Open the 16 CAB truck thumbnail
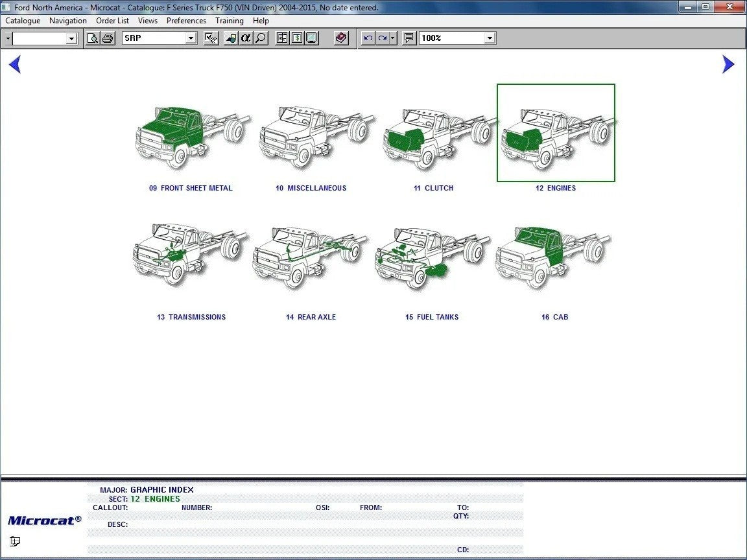 pyautogui.click(x=554, y=257)
